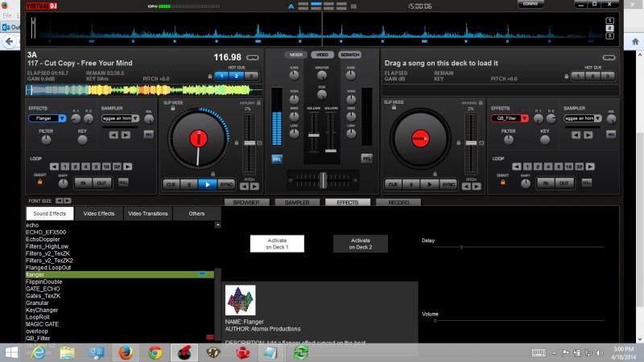Image resolution: width=644 pixels, height=362 pixels.
Task: Switch to the Sampler tab
Action: [297, 203]
